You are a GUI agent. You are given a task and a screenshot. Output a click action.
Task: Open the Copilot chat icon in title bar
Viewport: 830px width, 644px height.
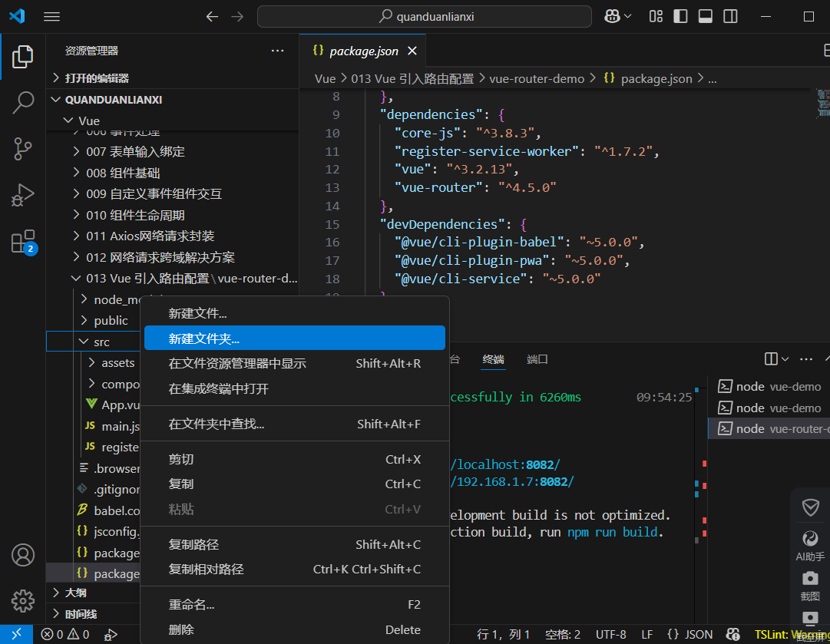[612, 16]
